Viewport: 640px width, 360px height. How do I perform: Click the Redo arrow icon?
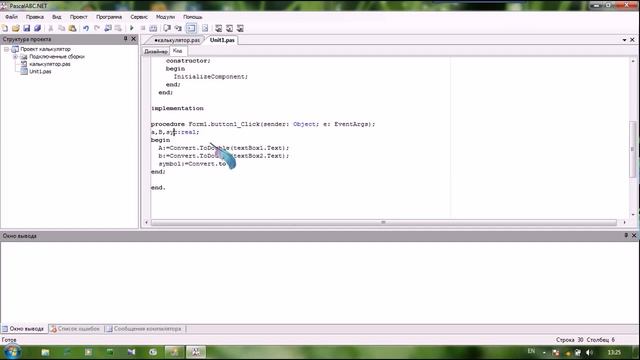click(x=97, y=28)
